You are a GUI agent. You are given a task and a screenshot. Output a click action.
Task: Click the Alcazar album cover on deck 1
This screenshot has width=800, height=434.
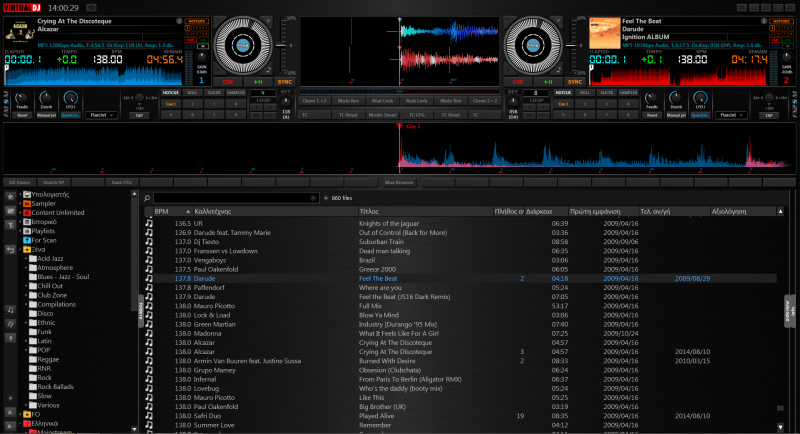[x=19, y=30]
